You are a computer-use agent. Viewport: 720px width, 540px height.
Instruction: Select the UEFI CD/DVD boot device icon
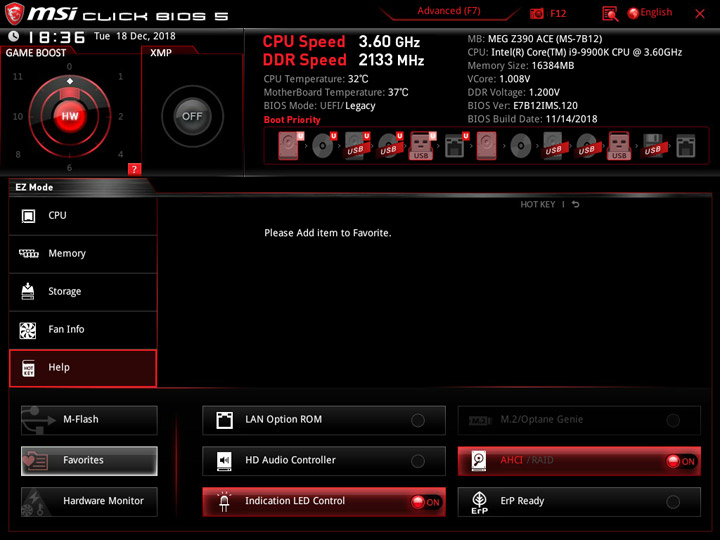[x=324, y=146]
